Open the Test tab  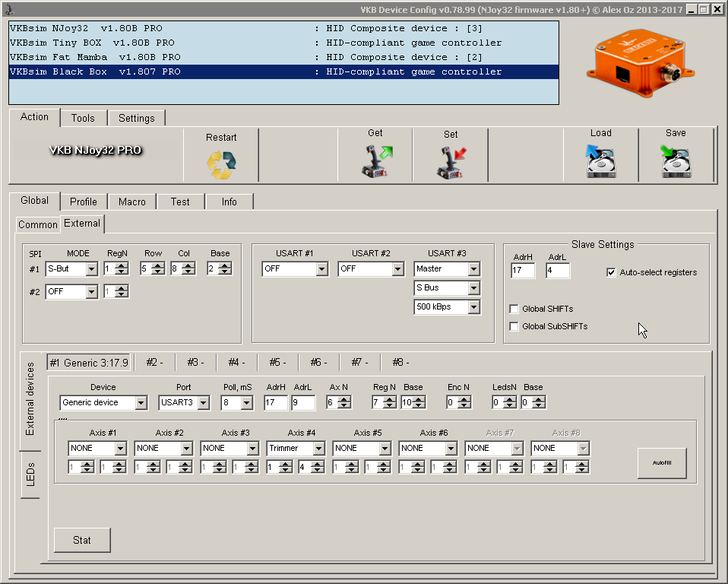pyautogui.click(x=180, y=202)
